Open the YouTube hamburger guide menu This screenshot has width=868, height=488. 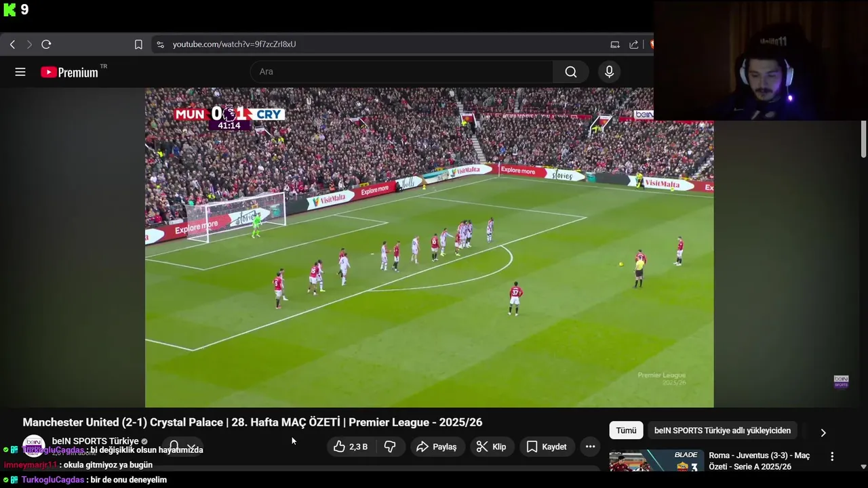(20, 72)
